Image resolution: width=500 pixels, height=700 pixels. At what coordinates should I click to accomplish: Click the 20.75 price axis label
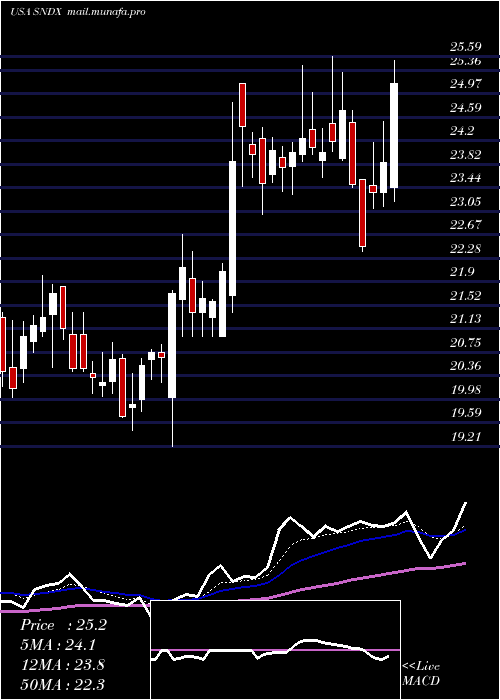465,343
